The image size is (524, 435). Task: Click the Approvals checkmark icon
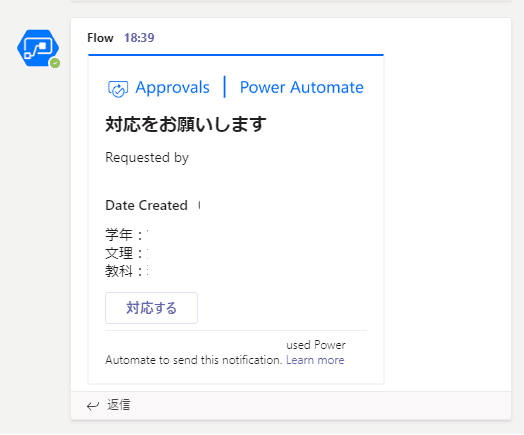(118, 89)
